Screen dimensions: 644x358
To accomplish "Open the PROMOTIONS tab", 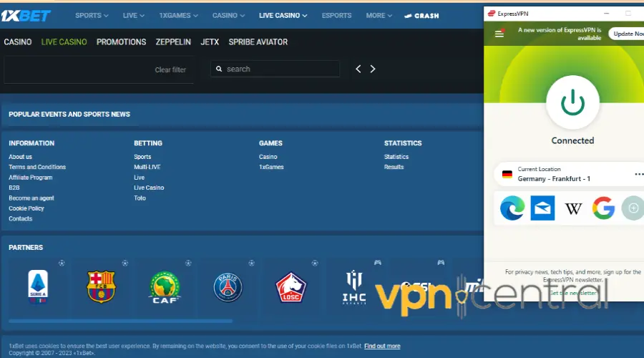I will (121, 42).
